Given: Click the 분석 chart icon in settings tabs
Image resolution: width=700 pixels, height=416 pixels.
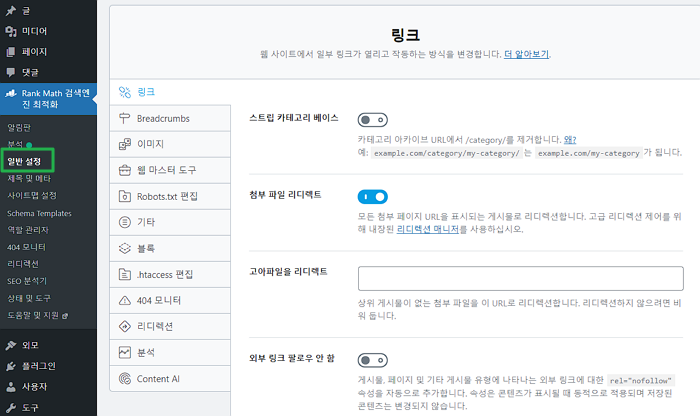Looking at the screenshot, I should click(x=125, y=352).
